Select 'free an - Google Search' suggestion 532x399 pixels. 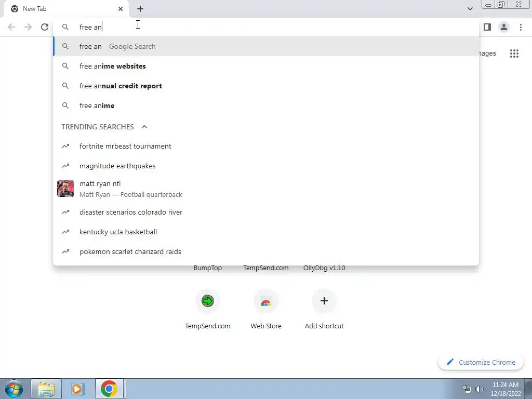(266, 46)
